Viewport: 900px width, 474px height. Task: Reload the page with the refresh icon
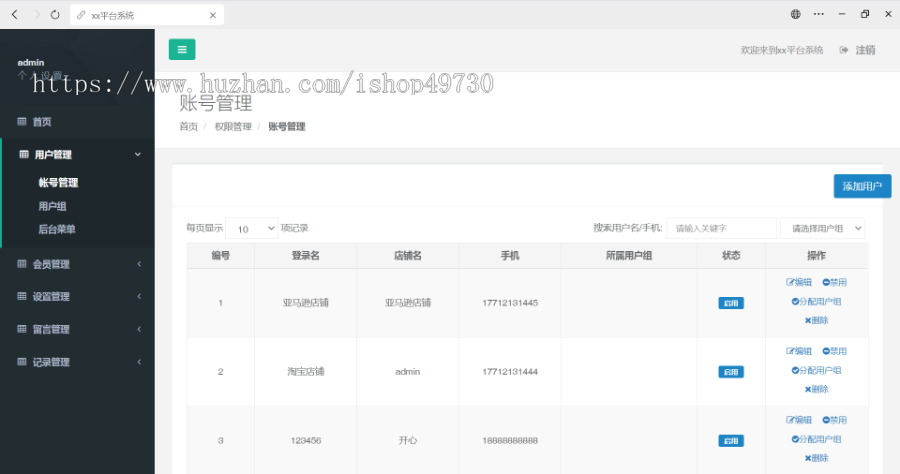click(x=55, y=14)
